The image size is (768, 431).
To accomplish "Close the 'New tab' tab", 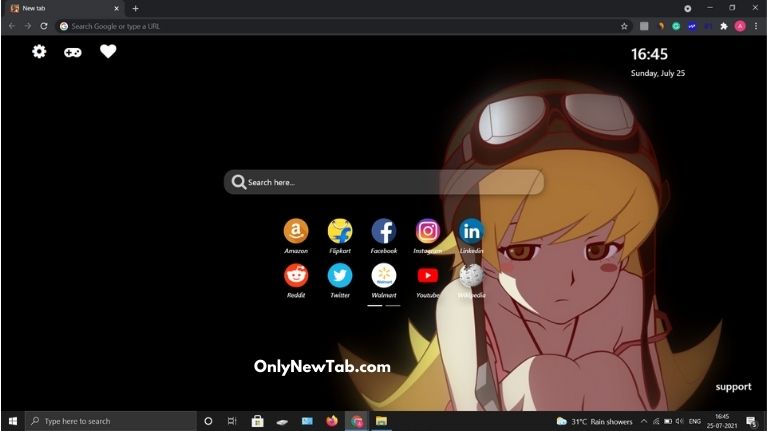I will click(x=117, y=8).
